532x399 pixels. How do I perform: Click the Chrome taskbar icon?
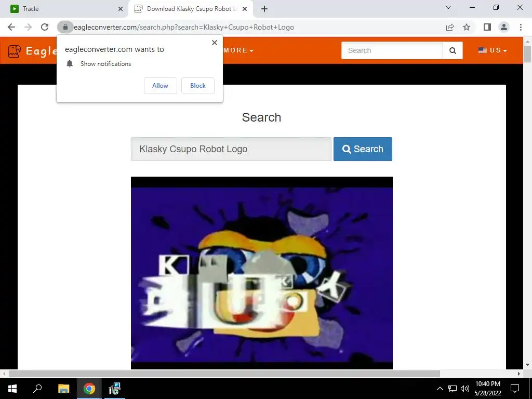89,389
